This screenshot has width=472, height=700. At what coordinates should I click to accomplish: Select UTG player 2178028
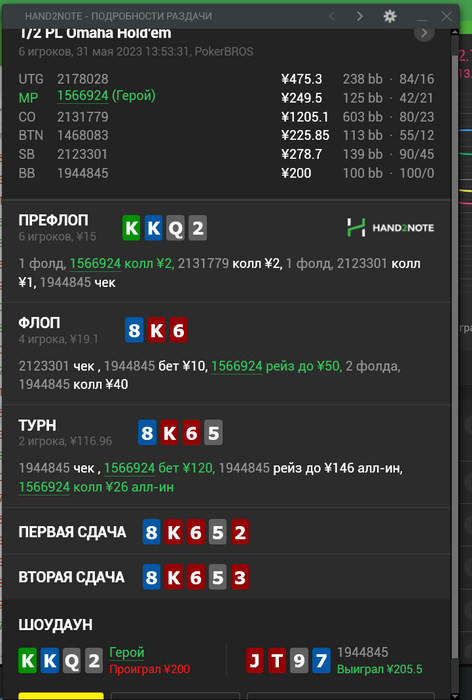tap(83, 79)
